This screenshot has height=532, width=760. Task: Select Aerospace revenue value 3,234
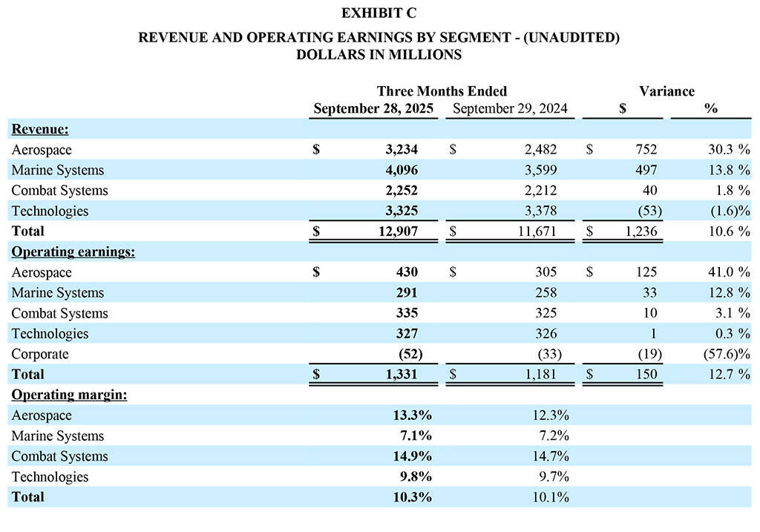[401, 149]
